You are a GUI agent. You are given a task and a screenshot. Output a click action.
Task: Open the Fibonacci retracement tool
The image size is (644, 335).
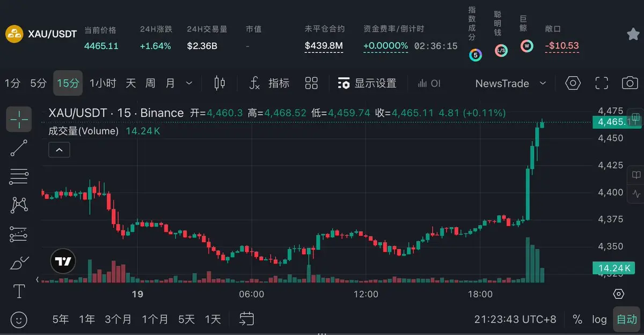click(x=19, y=176)
